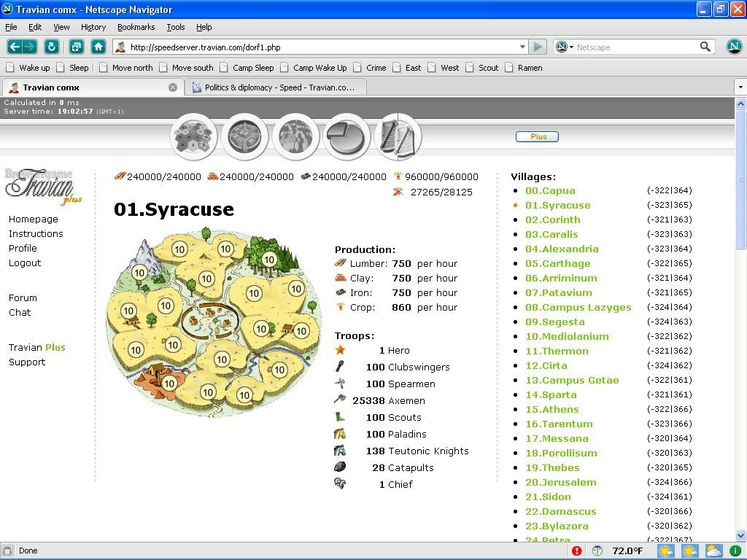Open the Support link

tap(27, 362)
